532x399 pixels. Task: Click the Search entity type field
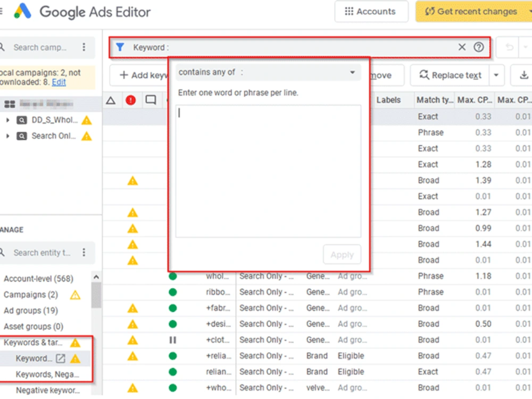41,253
